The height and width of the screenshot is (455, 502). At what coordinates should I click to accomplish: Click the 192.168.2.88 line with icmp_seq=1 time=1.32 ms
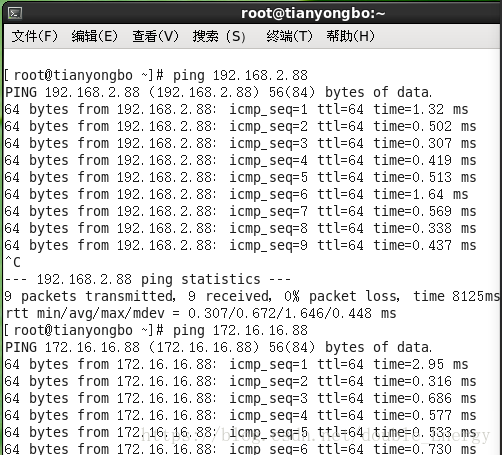[x=236, y=109]
